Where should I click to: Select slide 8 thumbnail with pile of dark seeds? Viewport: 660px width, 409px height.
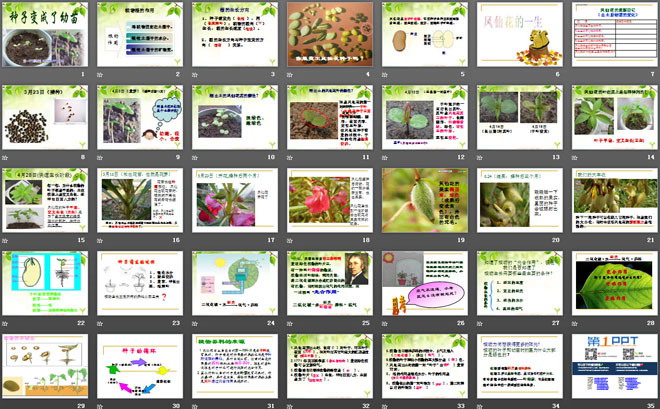45,117
